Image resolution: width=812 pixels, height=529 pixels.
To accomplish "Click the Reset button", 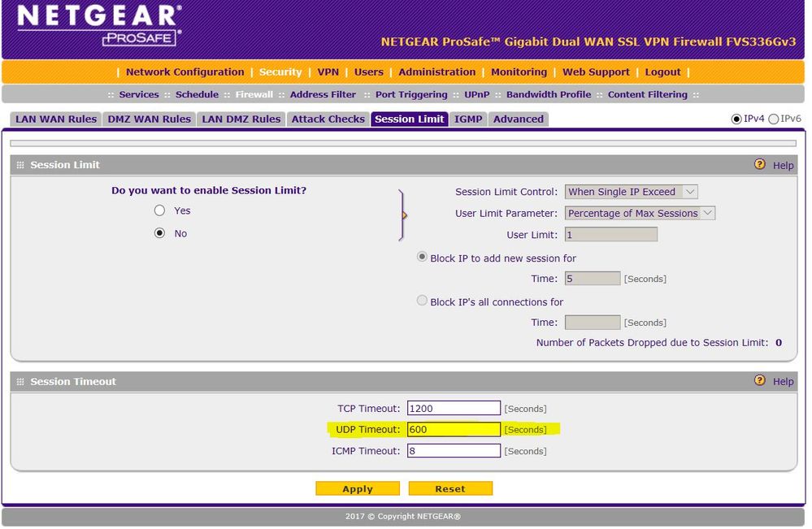I will (450, 488).
